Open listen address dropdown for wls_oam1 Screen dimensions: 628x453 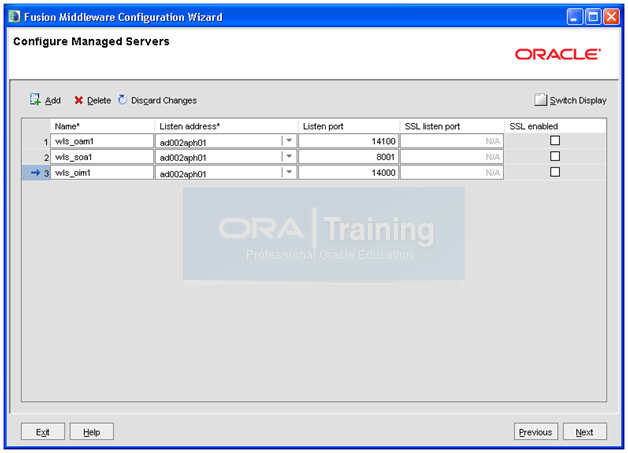point(289,141)
